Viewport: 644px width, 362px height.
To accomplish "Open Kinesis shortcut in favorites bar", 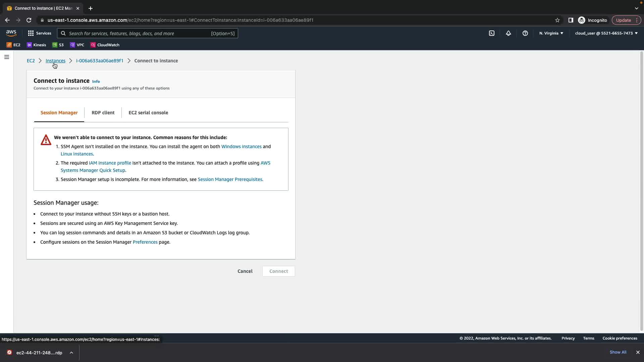I will pyautogui.click(x=36, y=45).
